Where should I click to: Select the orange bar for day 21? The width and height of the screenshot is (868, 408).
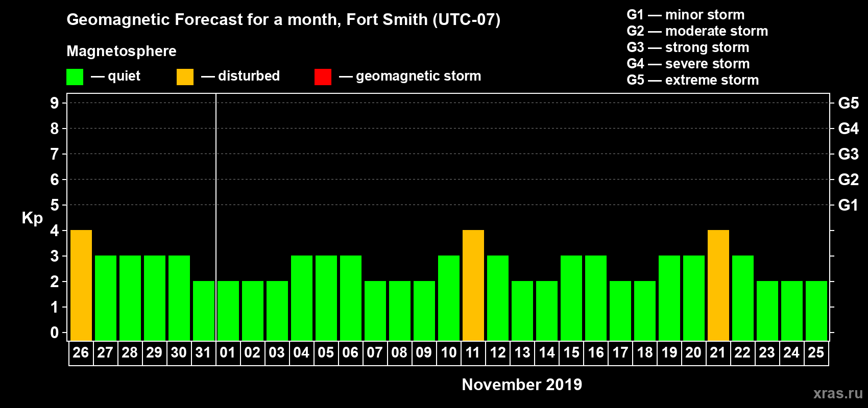[718, 285]
